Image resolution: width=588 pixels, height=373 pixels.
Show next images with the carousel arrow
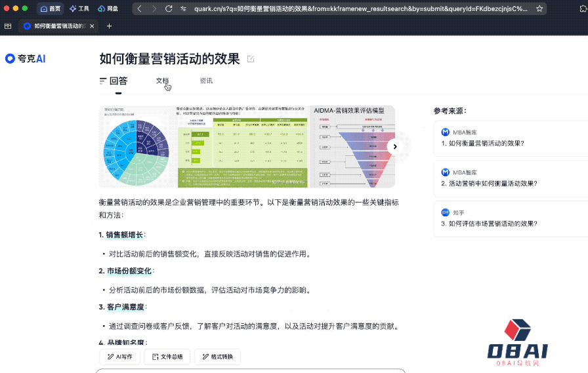394,147
